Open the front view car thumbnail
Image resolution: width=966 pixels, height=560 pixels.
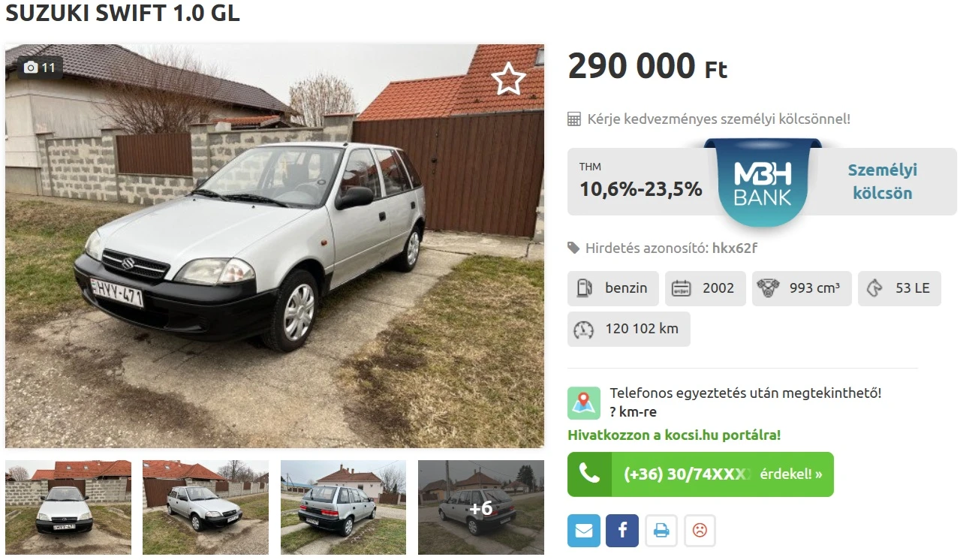click(x=68, y=507)
